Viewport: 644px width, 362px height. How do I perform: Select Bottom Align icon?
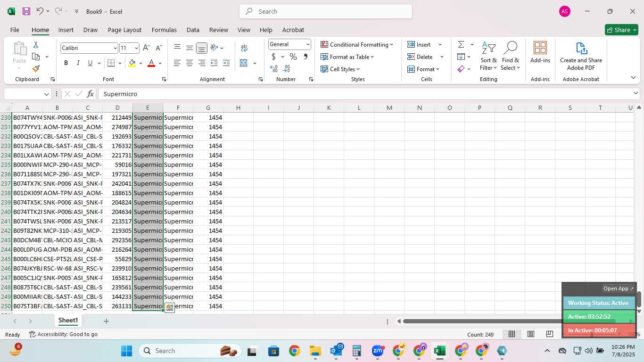[x=202, y=48]
